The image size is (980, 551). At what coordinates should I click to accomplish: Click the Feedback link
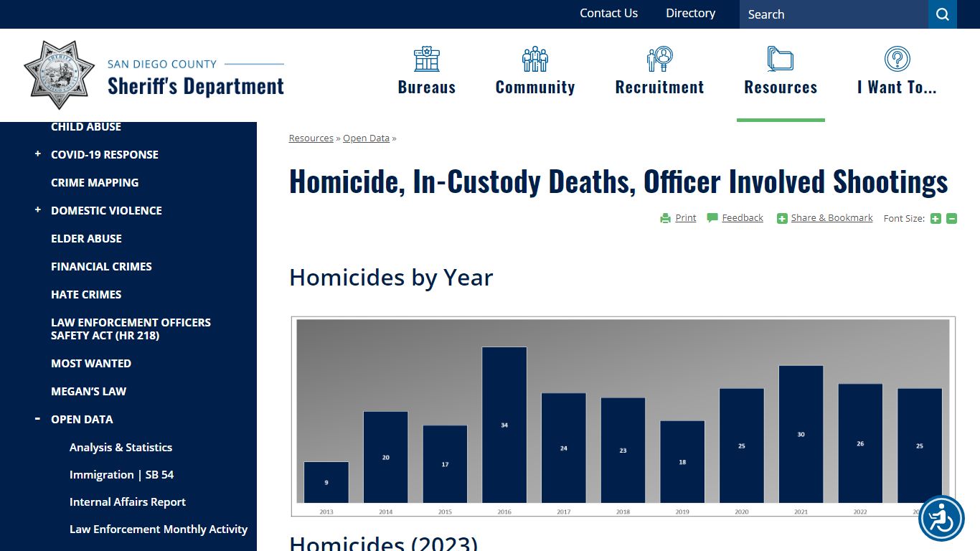[x=743, y=217]
